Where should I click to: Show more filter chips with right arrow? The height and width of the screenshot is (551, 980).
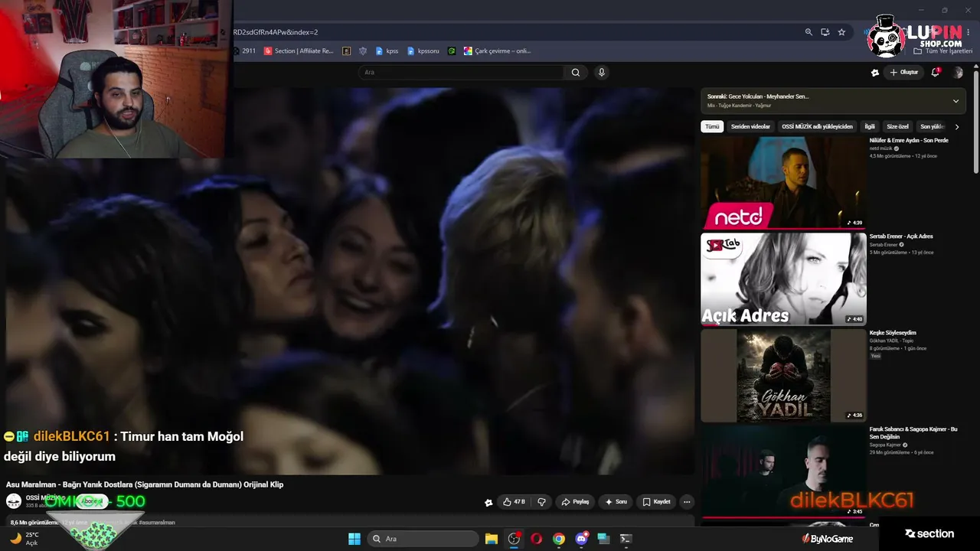tap(956, 127)
